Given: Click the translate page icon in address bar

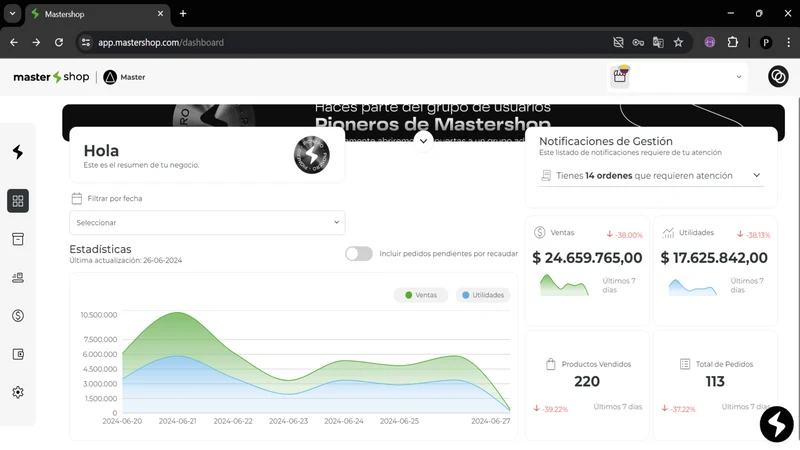Looking at the screenshot, I should 658,42.
